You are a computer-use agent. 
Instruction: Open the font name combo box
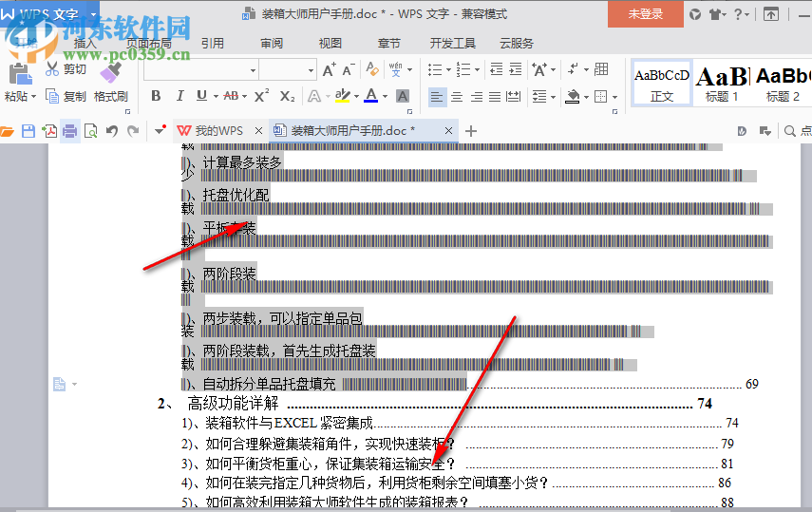[201, 70]
